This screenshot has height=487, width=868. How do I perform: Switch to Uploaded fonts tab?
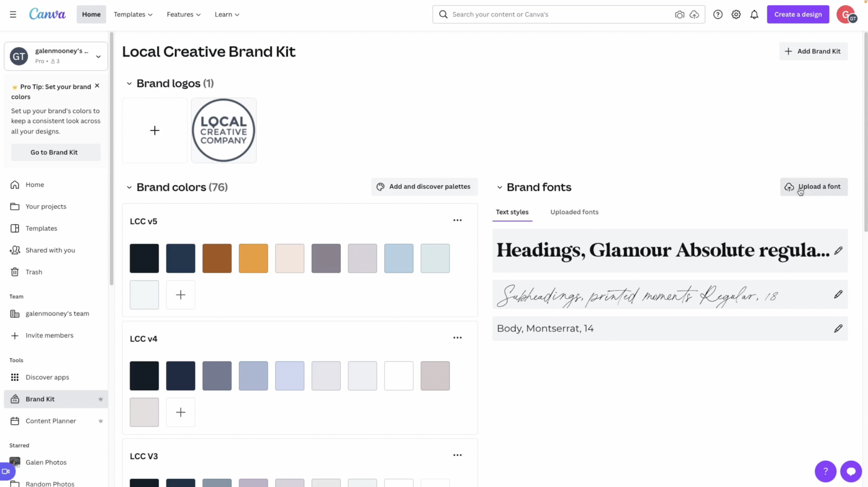(574, 211)
